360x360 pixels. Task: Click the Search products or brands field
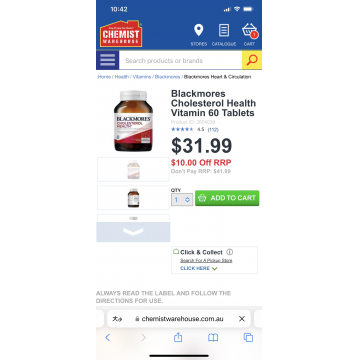[180, 61]
